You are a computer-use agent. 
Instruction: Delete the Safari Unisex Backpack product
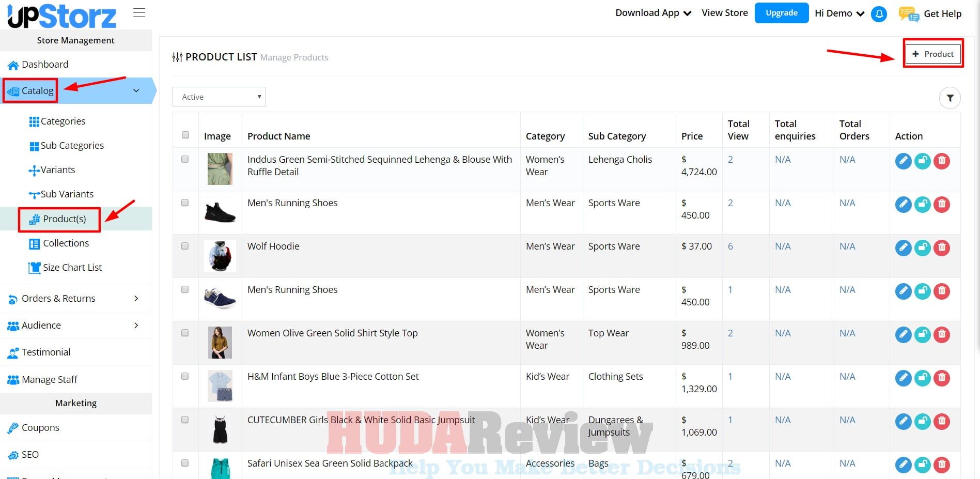pyautogui.click(x=942, y=465)
